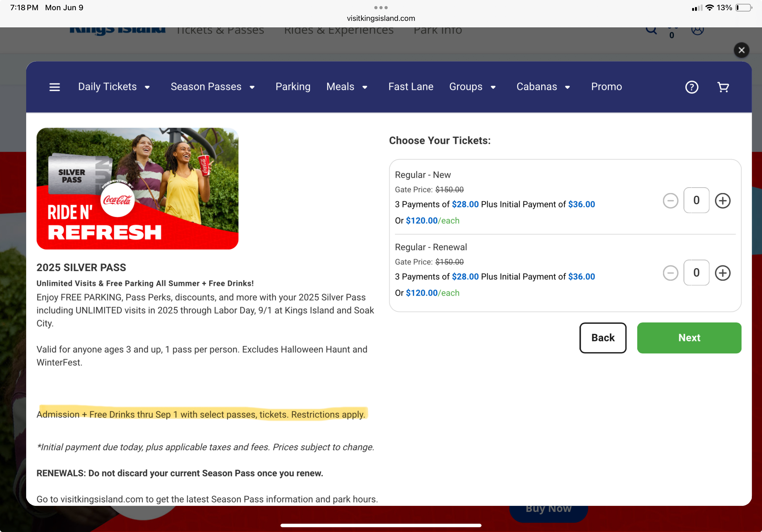Open the help question mark icon
This screenshot has width=762, height=532.
point(692,87)
